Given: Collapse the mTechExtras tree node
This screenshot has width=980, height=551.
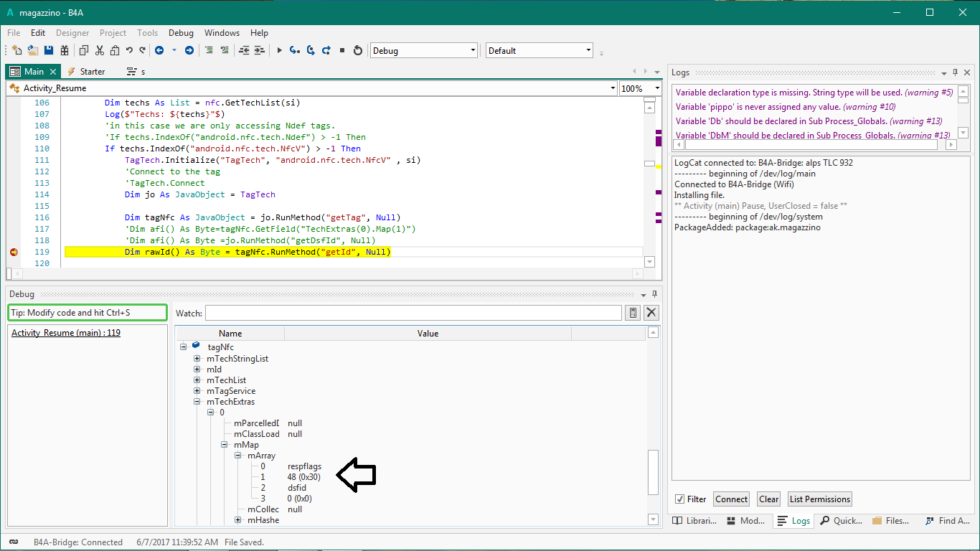Looking at the screenshot, I should point(197,402).
